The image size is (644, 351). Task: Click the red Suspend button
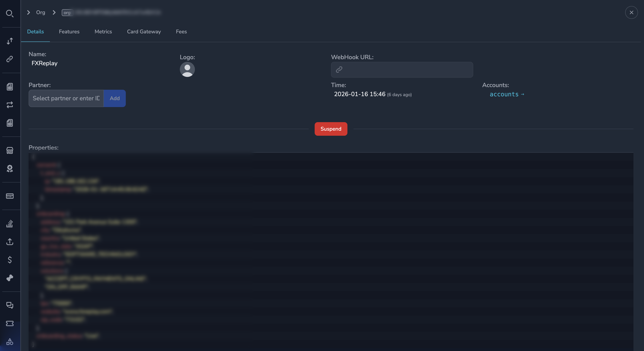[331, 129]
